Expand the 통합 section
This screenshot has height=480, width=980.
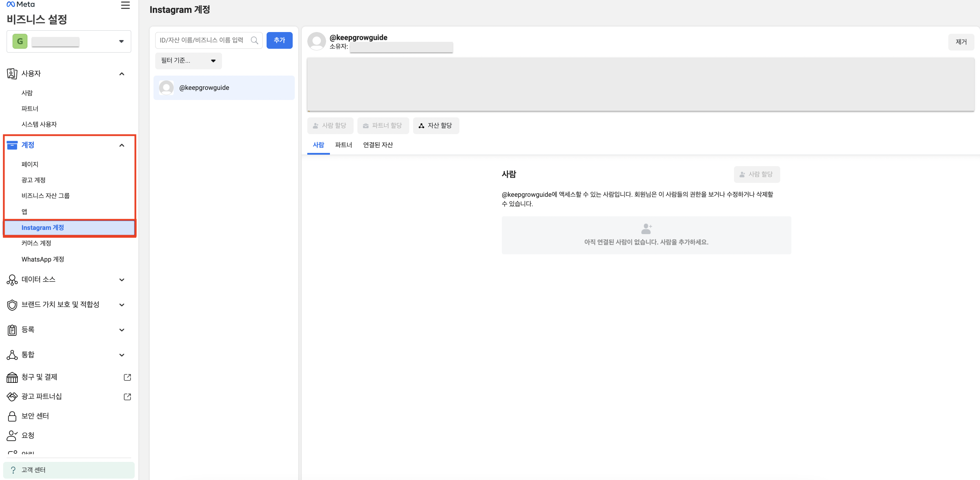(x=122, y=355)
